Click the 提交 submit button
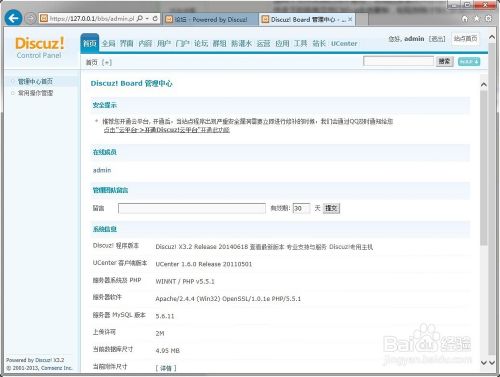Screen dimensions: 500x377 click(x=331, y=208)
